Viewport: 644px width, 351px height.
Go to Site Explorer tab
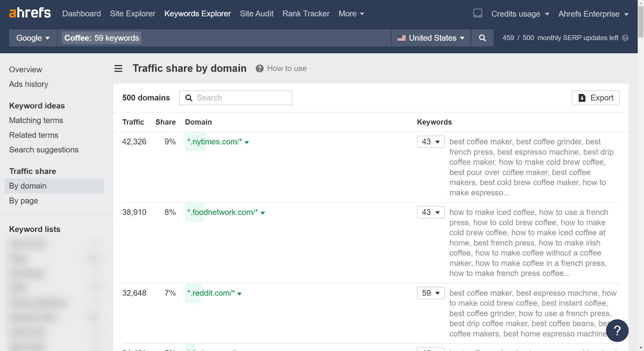(x=132, y=14)
